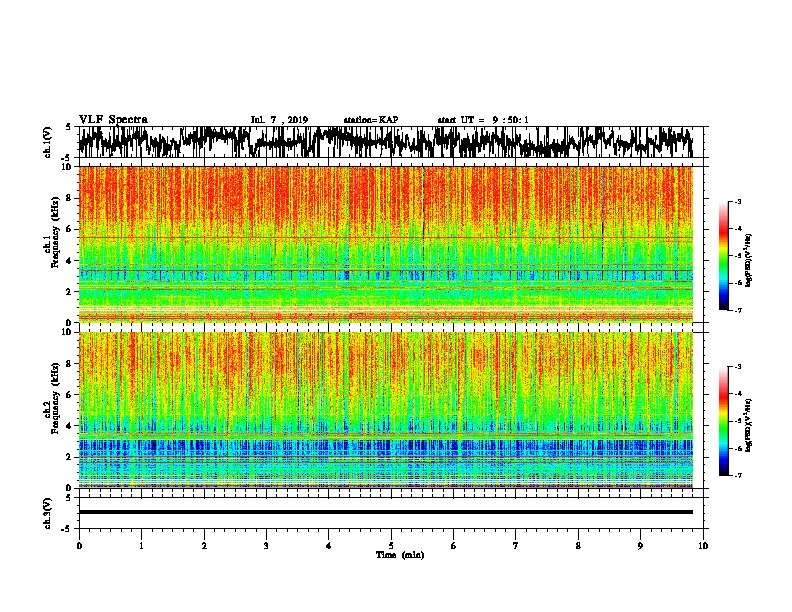Image resolution: width=792 pixels, height=612 pixels.
Task: Click the "-3" tick atop ch.1 colorbar
Action: tap(738, 202)
